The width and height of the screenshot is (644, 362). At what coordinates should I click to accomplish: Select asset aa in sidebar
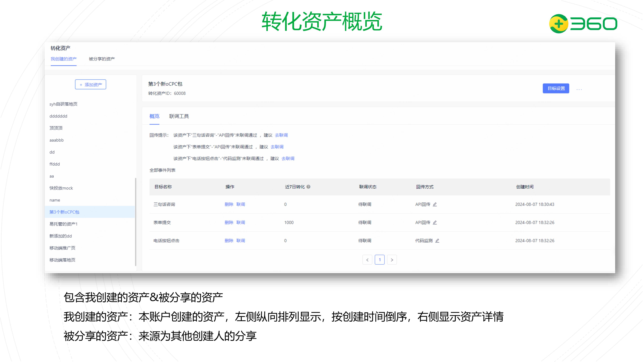52,176
